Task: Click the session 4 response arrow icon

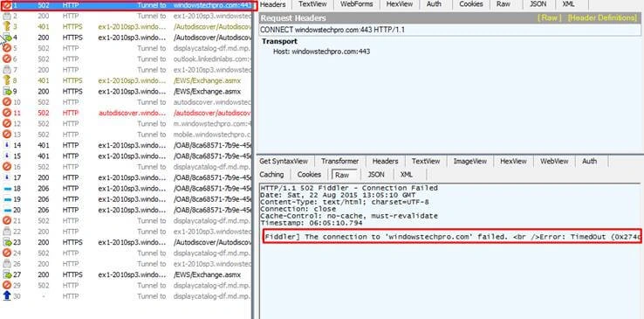Action: [7, 38]
